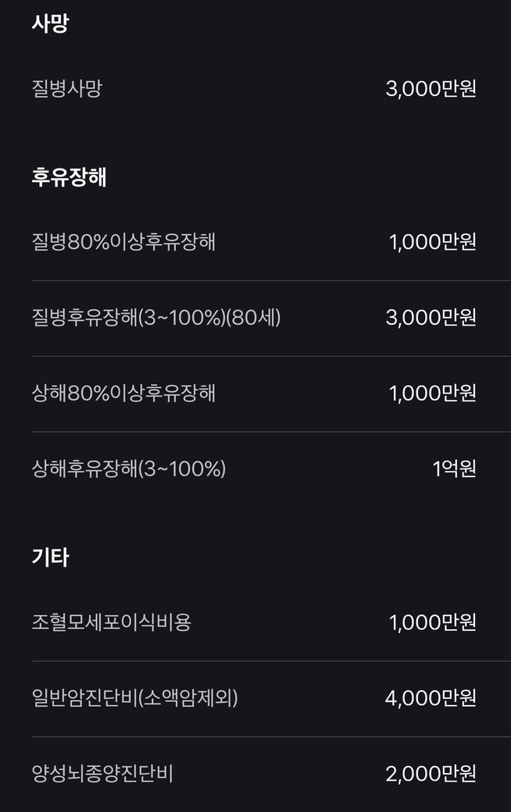511x812 pixels.
Task: Select the 상해후유장해(3~100%) coverage label
Action: coord(129,469)
